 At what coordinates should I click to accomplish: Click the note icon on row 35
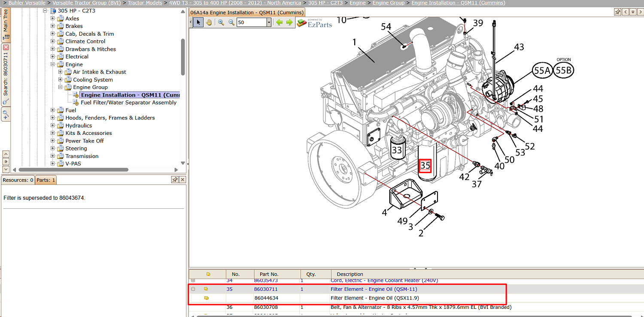point(206,289)
